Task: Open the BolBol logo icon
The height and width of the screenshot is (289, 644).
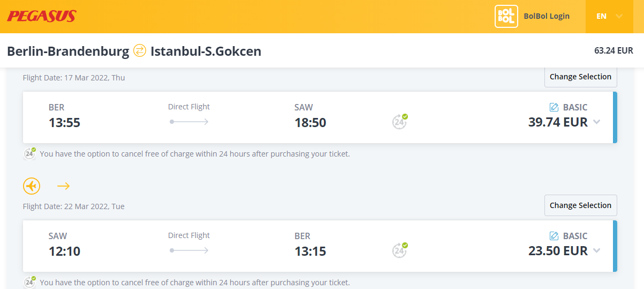Action: pos(506,16)
